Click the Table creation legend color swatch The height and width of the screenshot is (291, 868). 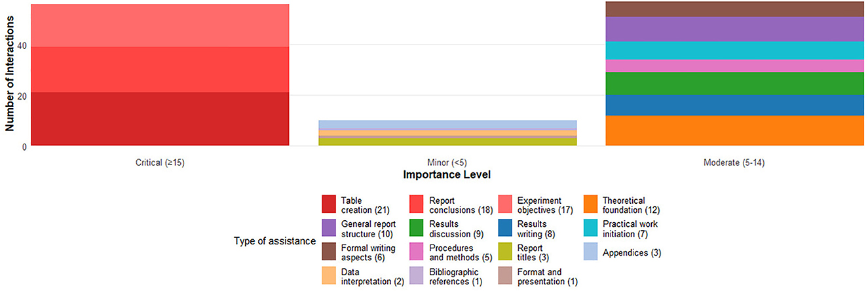click(x=330, y=204)
